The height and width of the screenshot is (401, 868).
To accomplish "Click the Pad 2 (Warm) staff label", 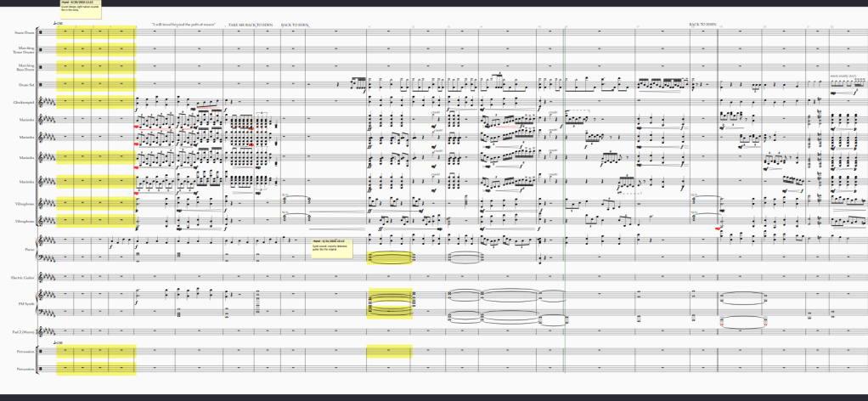I will 22,331.
